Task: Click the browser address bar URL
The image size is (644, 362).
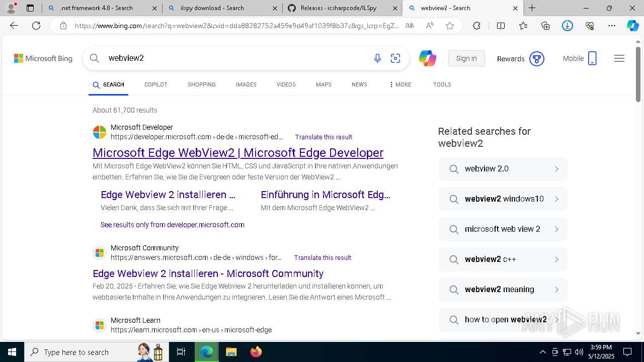Action: tap(236, 26)
